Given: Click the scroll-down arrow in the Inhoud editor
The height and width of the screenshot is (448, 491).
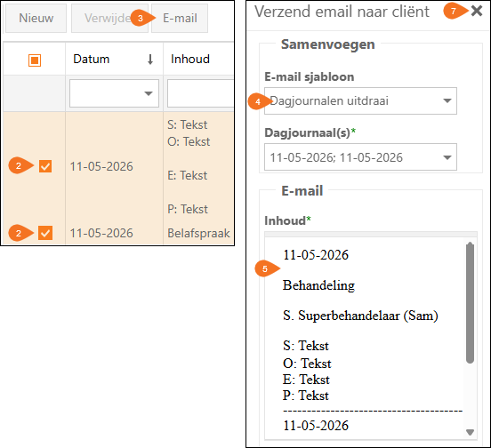Looking at the screenshot, I should [x=470, y=432].
